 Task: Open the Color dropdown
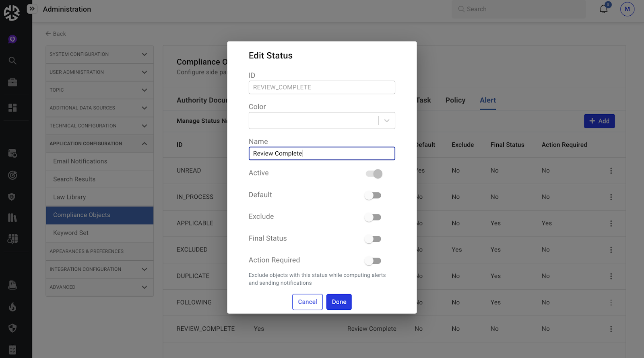tap(322, 121)
